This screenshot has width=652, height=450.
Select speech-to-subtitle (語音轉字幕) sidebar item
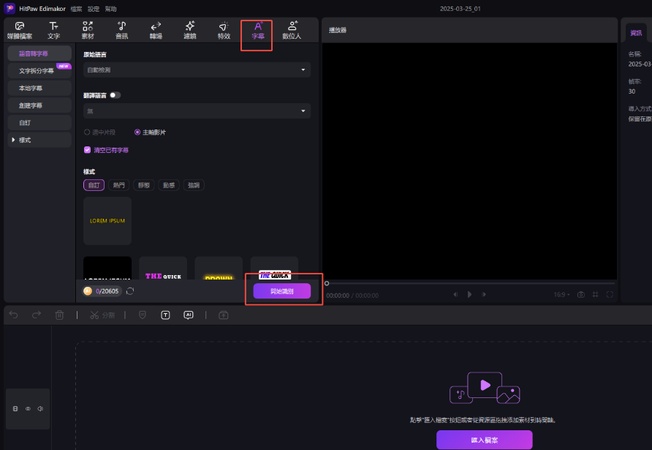pyautogui.click(x=40, y=54)
